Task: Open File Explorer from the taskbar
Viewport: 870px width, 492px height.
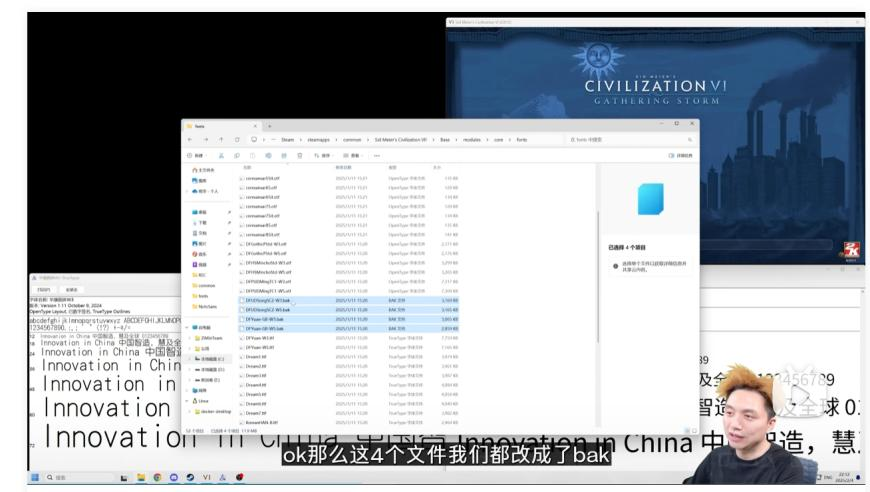Action: coord(140,477)
